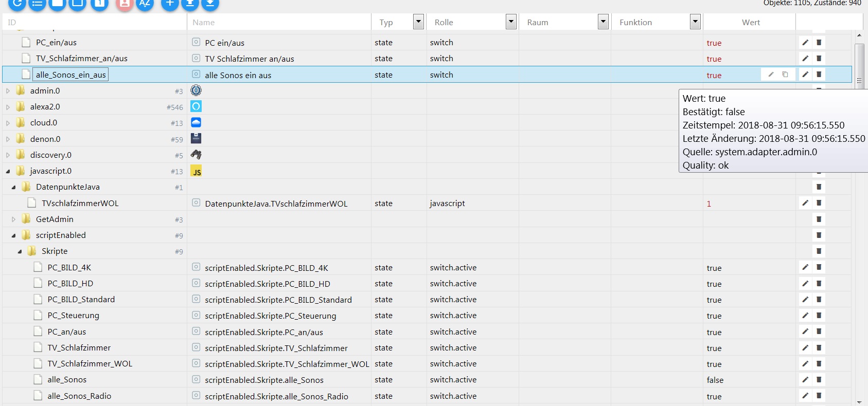Delete the scriptEnabled folder
Viewport: 868px width, 406px height.
click(x=819, y=235)
